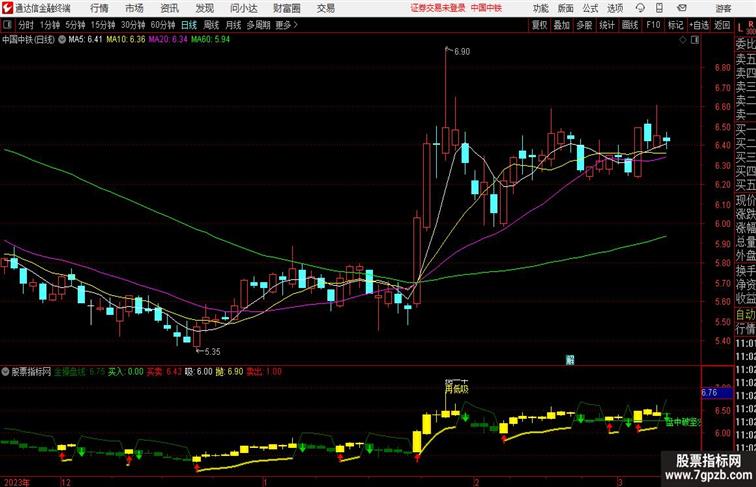The width and height of the screenshot is (756, 487).
Task: Open the round icon beside 股票指标网 indicator
Action: [5, 371]
